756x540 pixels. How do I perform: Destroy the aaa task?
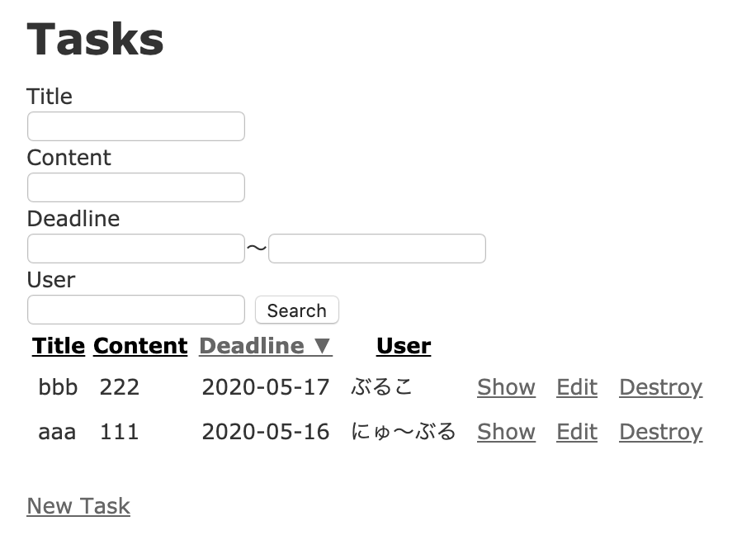click(660, 432)
